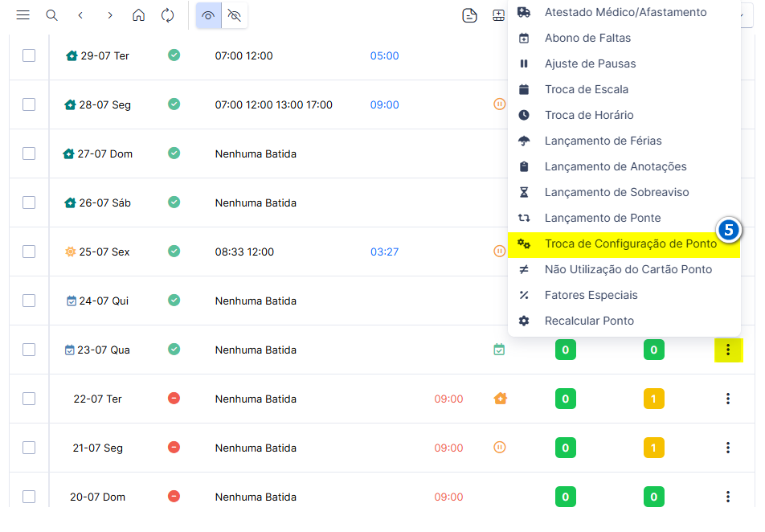Click house icon beside 27-07 Dom
The height and width of the screenshot is (532, 765).
(x=69, y=153)
